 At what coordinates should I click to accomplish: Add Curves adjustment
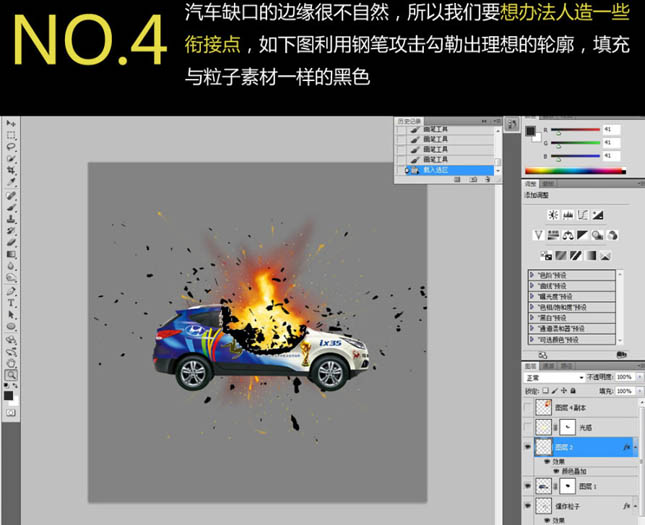tap(583, 214)
